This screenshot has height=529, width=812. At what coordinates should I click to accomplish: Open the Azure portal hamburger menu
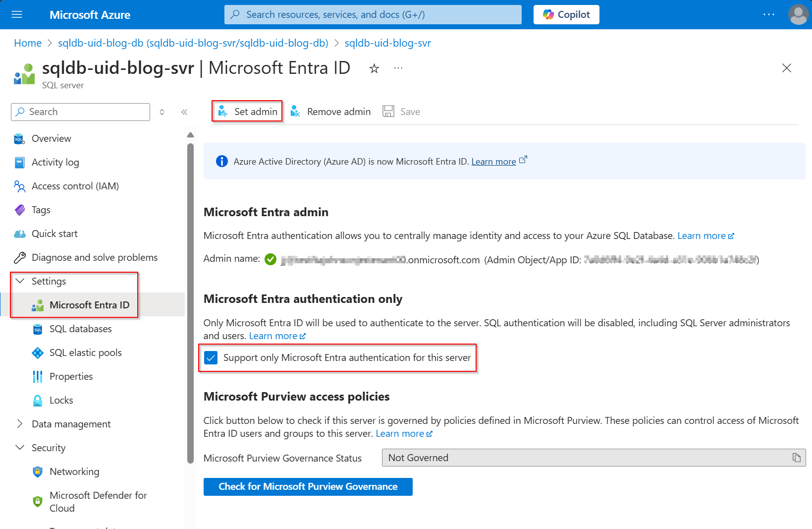point(16,14)
